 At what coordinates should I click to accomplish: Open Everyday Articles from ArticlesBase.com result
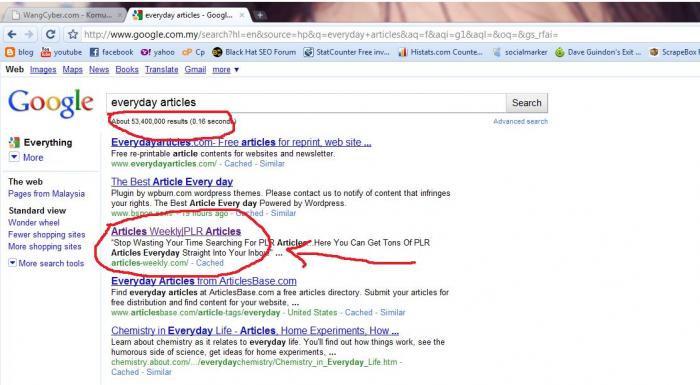pos(204,281)
